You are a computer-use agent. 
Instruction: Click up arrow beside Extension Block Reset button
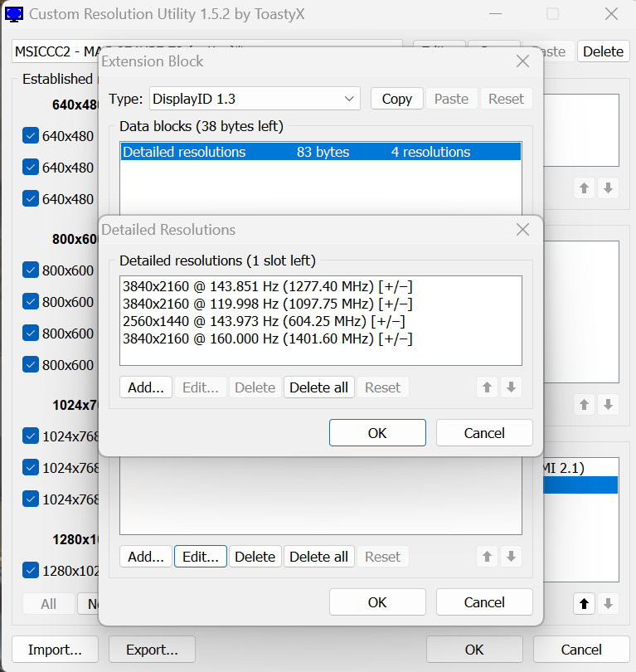(x=488, y=557)
